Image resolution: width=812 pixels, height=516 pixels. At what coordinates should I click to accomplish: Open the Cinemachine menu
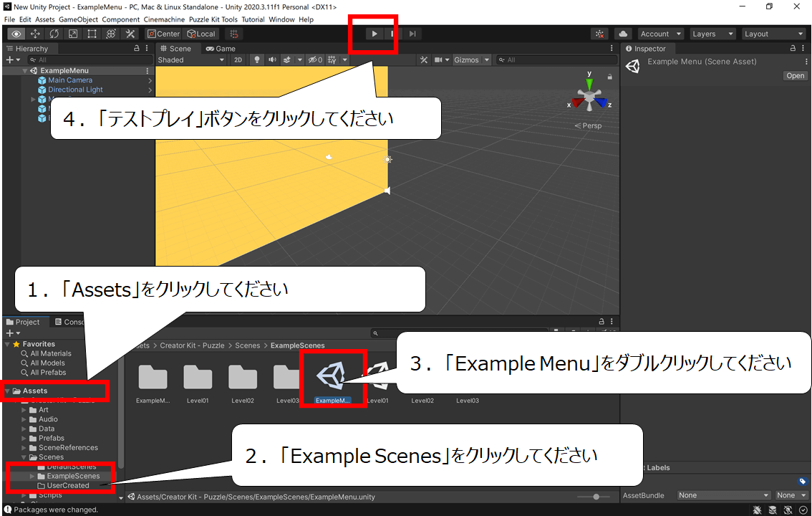coord(164,19)
